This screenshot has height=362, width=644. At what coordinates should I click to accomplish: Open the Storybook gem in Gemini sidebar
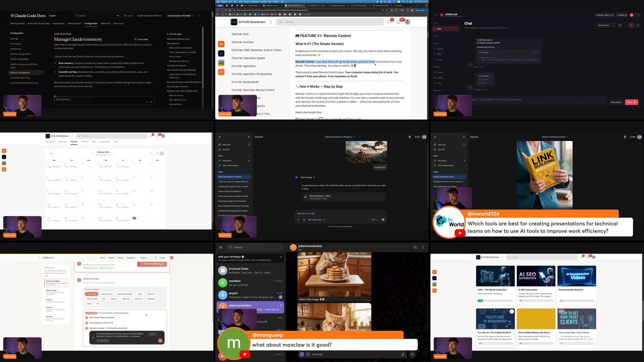pyautogui.click(x=227, y=161)
